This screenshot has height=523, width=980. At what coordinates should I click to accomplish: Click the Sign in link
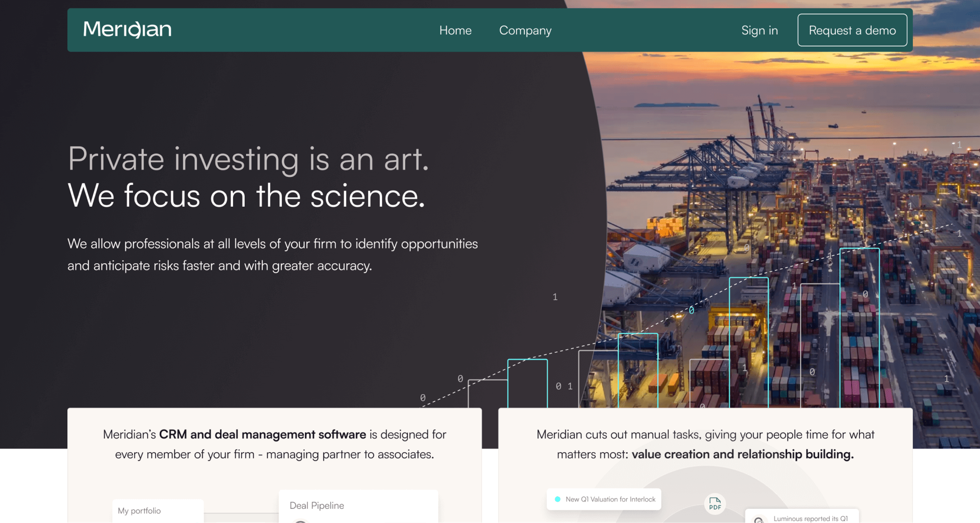(x=759, y=30)
